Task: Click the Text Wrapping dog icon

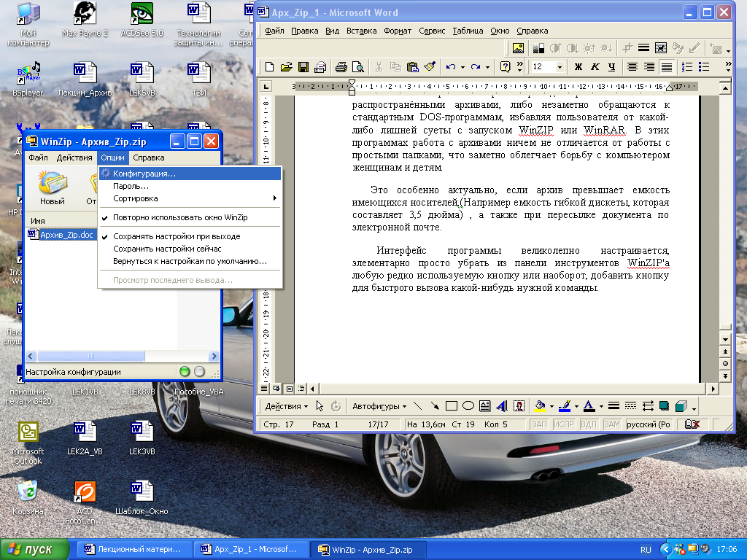Action: click(661, 47)
